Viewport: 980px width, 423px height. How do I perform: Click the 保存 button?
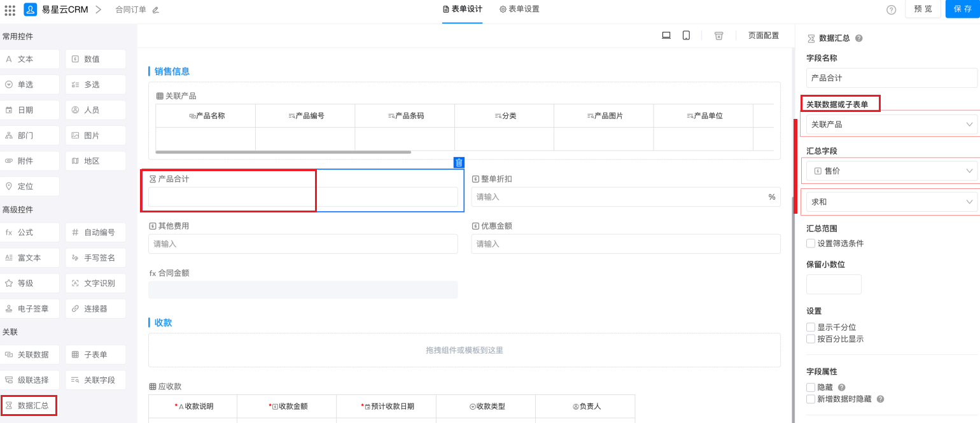click(962, 10)
